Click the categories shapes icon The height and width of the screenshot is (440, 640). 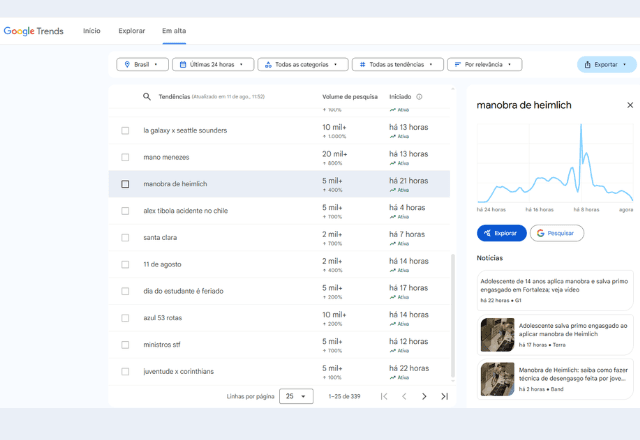tap(268, 64)
